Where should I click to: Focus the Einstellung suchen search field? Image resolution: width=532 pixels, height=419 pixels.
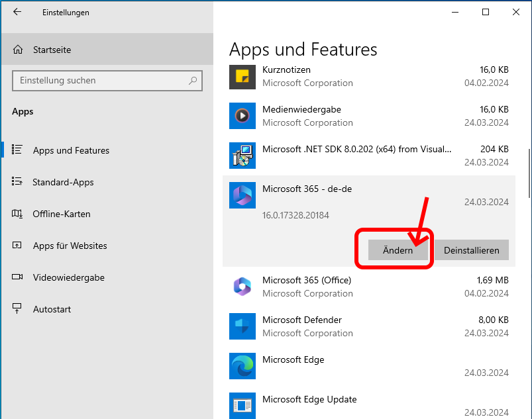point(107,81)
